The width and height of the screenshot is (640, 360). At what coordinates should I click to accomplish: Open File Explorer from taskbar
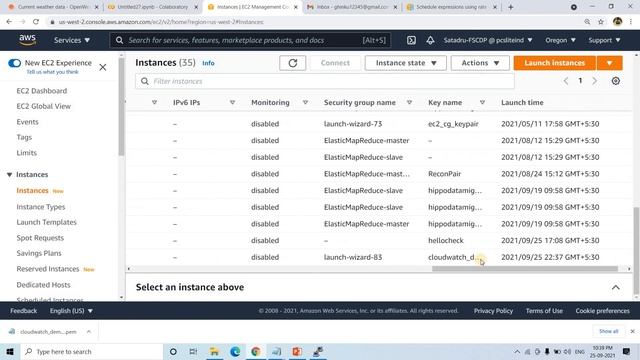click(214, 351)
